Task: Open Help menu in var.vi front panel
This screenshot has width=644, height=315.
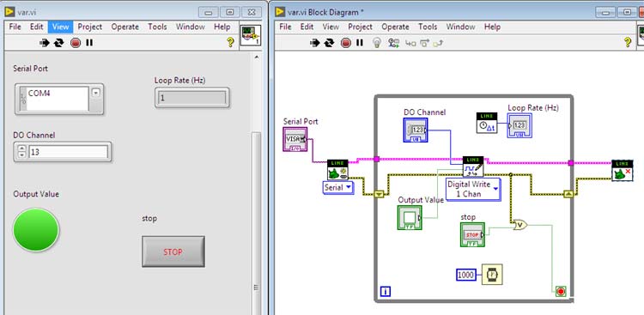Action: pos(222,27)
